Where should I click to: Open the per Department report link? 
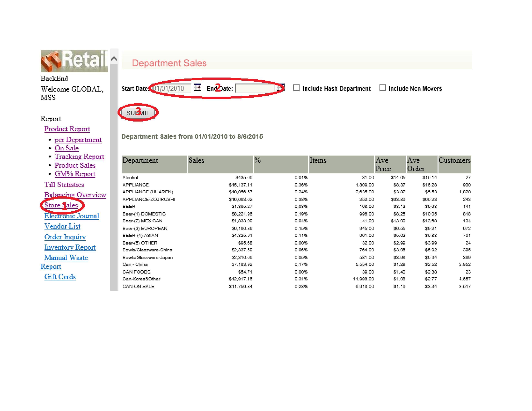78,140
